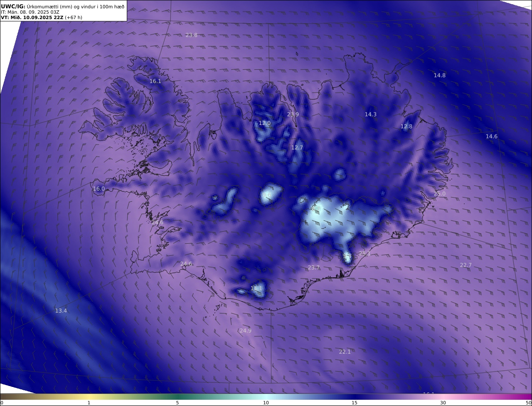Click the 14.3 value label
Image resolution: width=532 pixels, height=406 pixels.
click(370, 115)
